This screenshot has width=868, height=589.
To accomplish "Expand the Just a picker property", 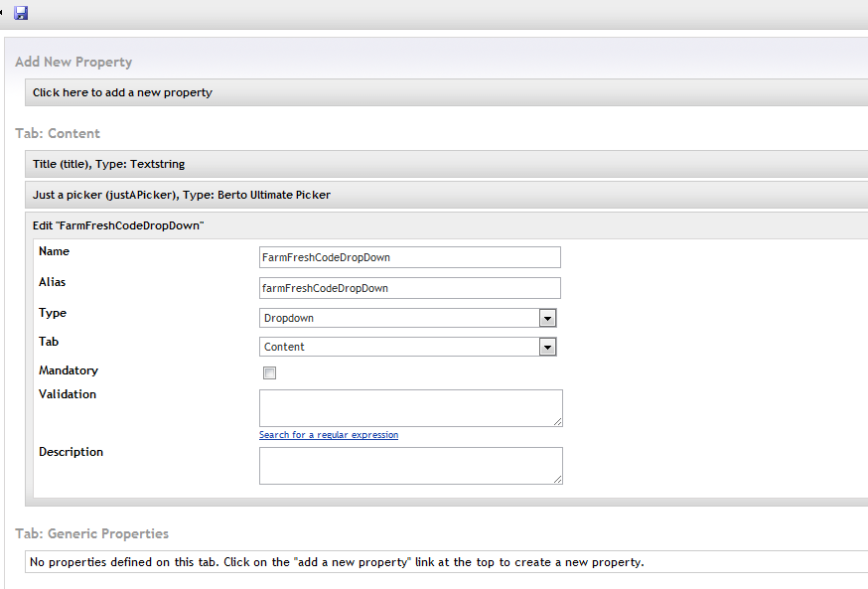I will 182,195.
